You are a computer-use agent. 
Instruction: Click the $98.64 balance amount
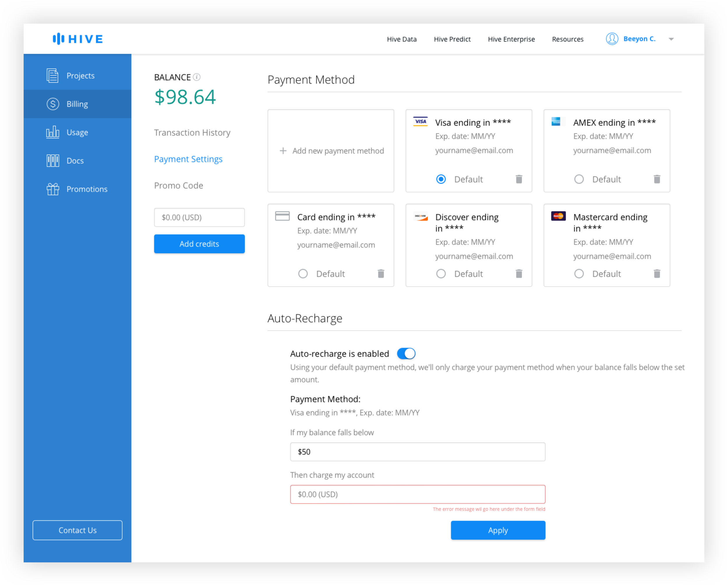click(x=185, y=97)
